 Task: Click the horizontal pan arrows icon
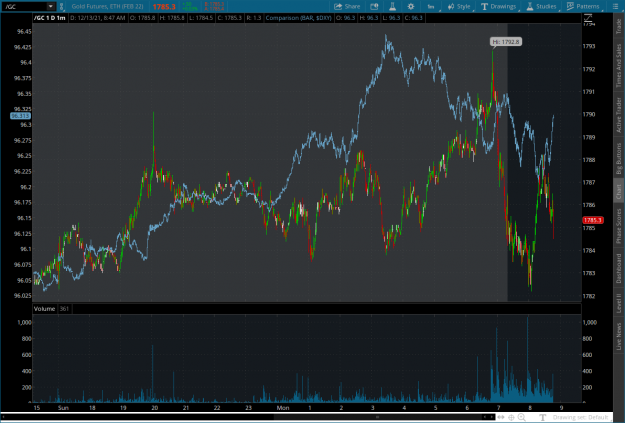coord(501,417)
